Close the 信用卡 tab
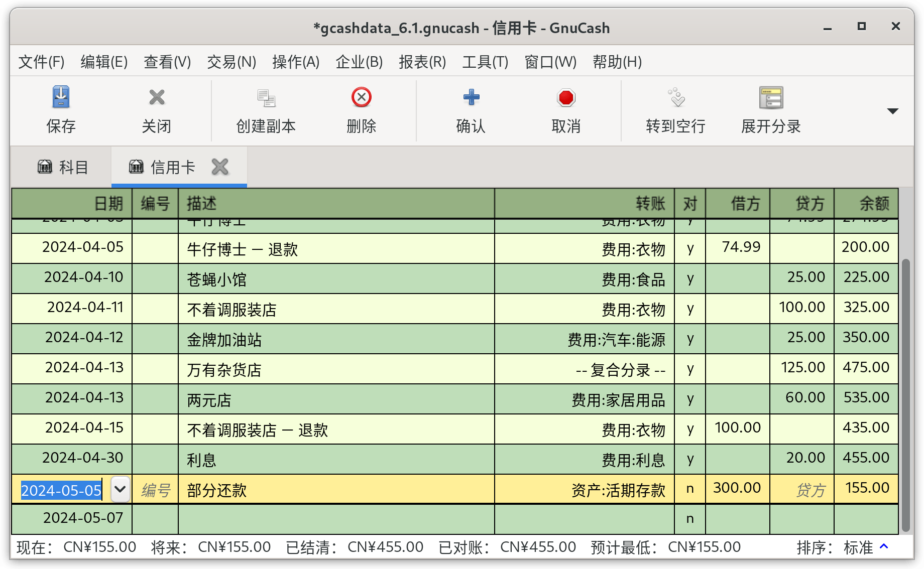 click(x=220, y=167)
